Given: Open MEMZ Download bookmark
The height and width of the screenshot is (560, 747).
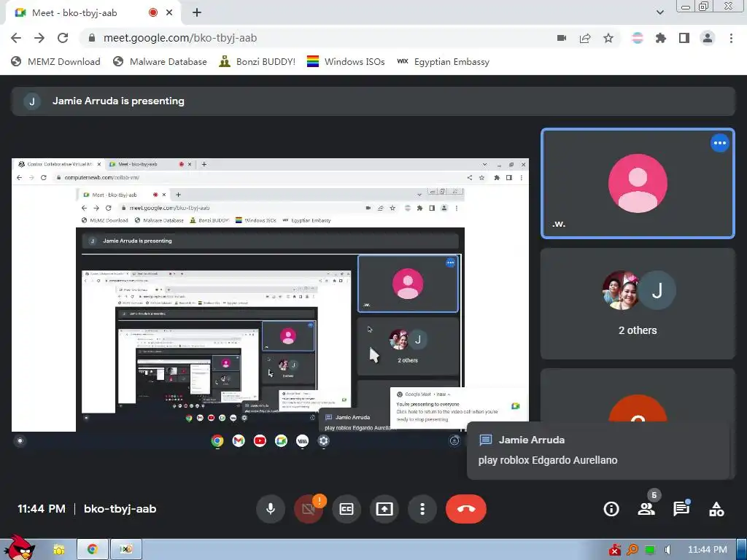Looking at the screenshot, I should (x=55, y=61).
